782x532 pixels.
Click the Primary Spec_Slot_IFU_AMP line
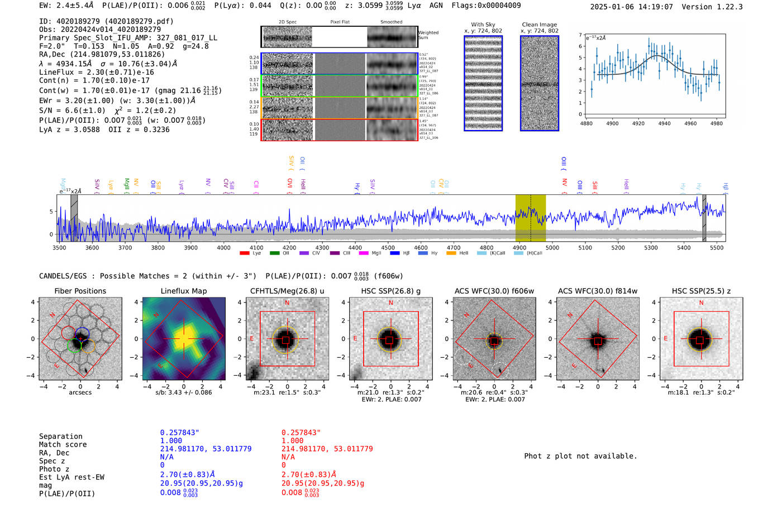coord(128,37)
